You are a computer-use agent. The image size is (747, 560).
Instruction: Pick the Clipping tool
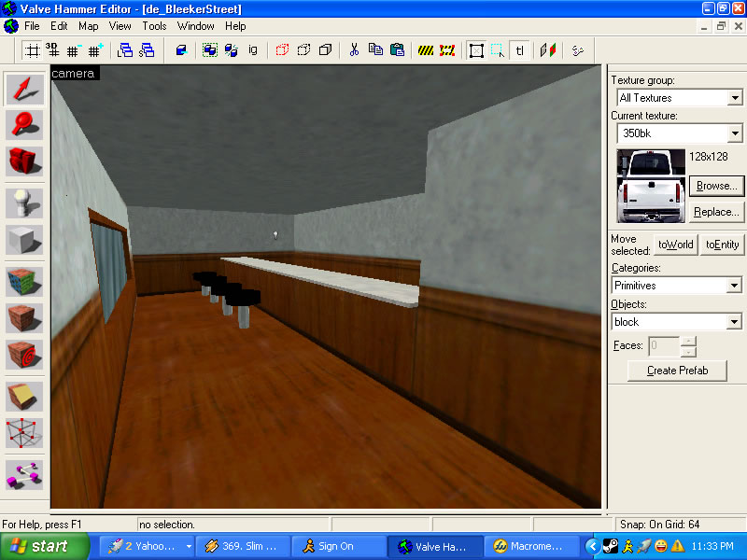tap(24, 394)
